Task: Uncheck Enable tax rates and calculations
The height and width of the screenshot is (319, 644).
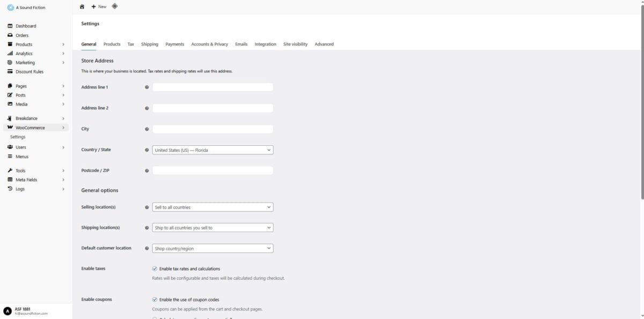Action: coord(154,269)
